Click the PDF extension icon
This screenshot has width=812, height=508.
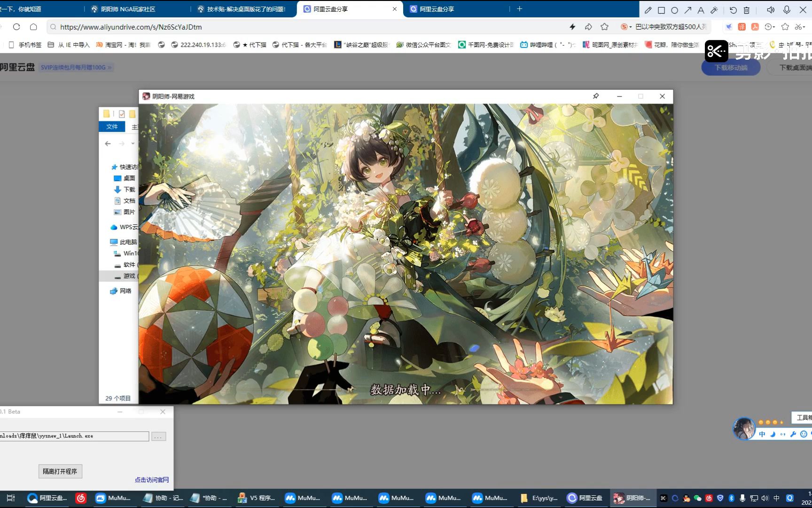[x=755, y=27]
